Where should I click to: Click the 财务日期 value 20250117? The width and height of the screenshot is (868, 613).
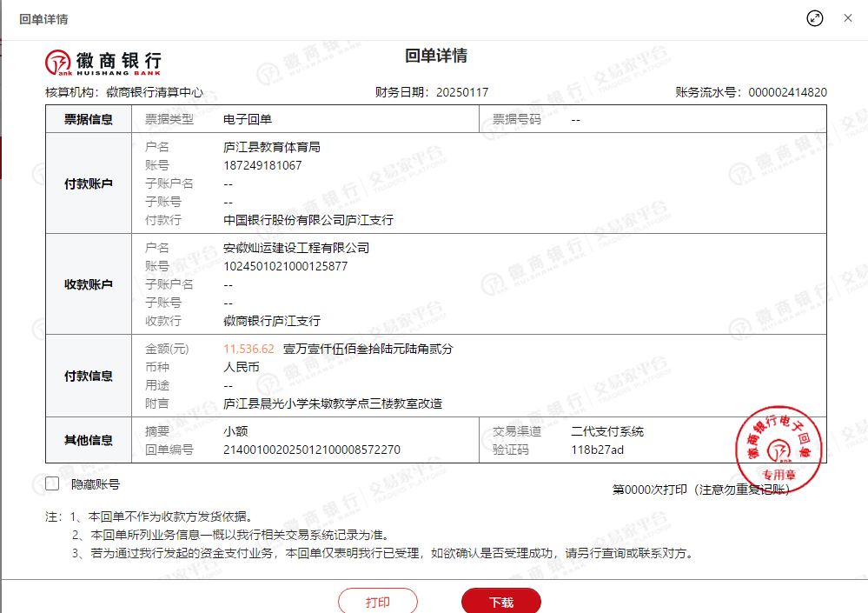tap(462, 92)
